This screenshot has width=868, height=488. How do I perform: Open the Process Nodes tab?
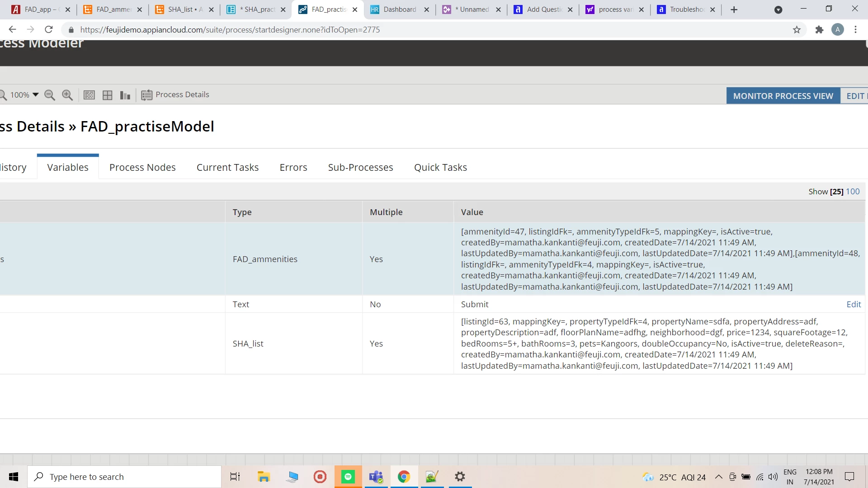tap(142, 167)
